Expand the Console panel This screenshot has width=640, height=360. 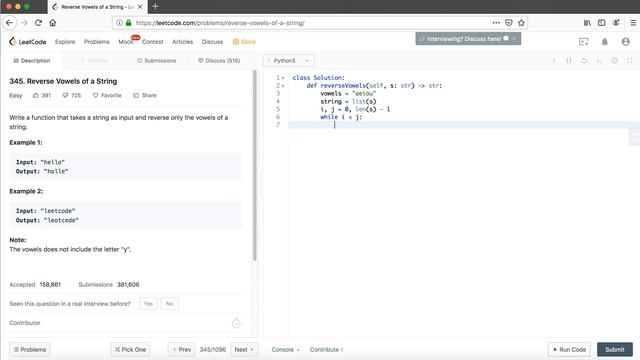point(285,349)
